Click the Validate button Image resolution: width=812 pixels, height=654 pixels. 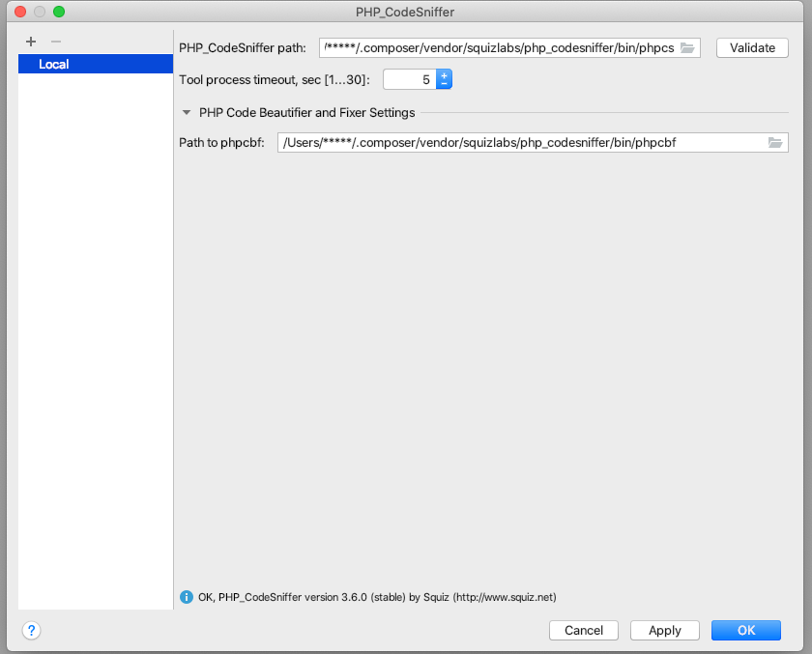pos(752,47)
